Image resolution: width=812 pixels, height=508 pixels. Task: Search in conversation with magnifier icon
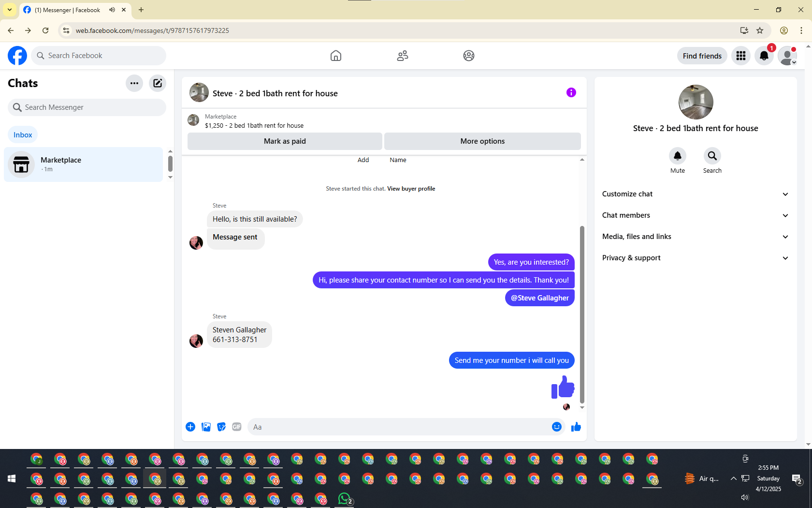click(712, 156)
